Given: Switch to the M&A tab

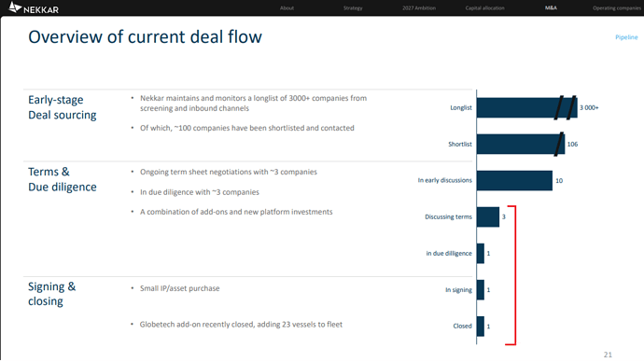Looking at the screenshot, I should click(551, 7).
